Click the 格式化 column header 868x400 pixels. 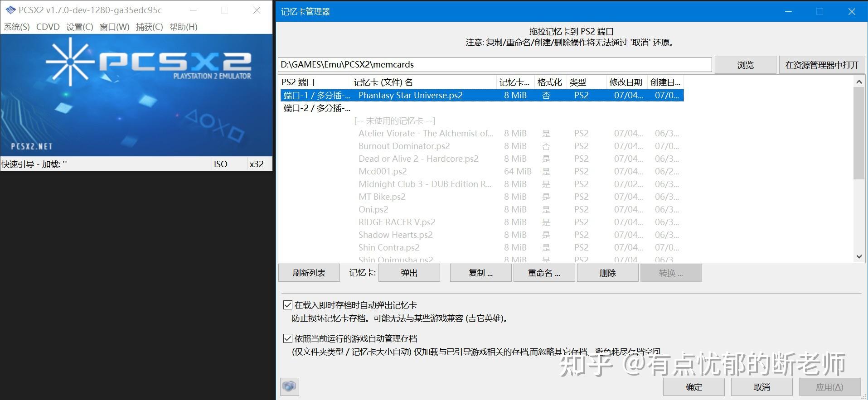550,82
